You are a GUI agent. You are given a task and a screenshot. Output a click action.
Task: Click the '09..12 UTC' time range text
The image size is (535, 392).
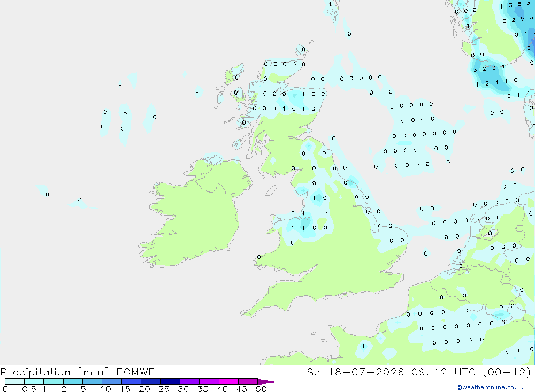(x=444, y=372)
